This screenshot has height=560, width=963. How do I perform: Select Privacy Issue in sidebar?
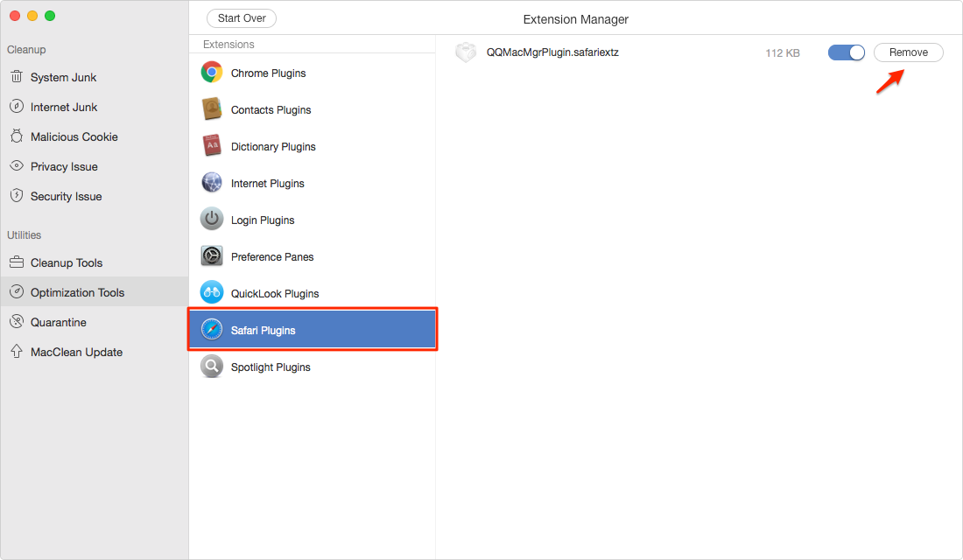64,166
